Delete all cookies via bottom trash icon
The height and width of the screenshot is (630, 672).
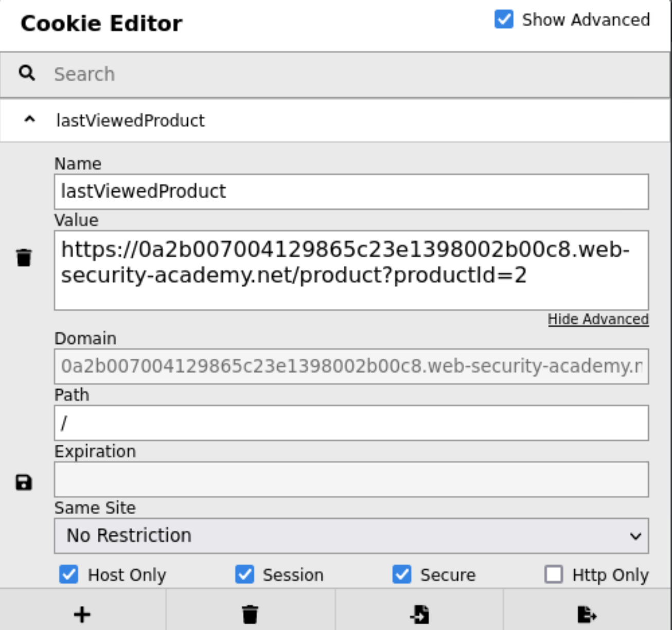250,615
